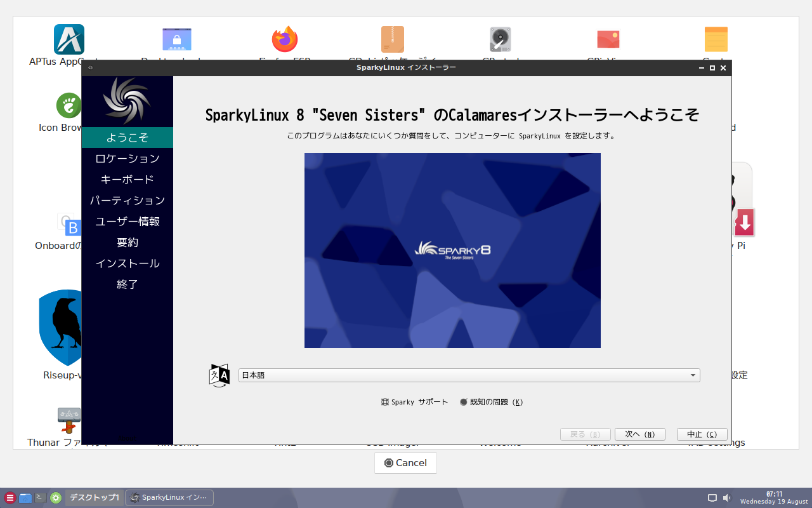Screen dimensions: 812x508
Task: Select the 要約 step in the sidebar
Action: click(x=128, y=243)
